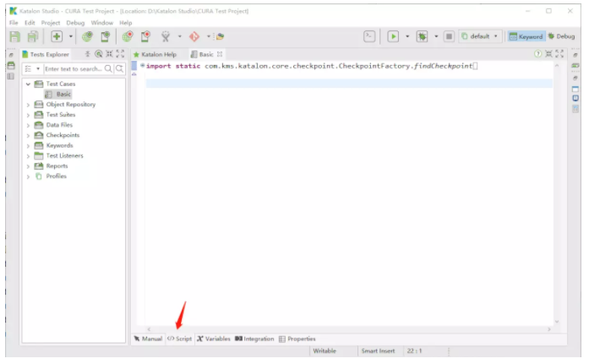589x364 pixels.
Task: Switch to the Debug perspective
Action: (562, 36)
